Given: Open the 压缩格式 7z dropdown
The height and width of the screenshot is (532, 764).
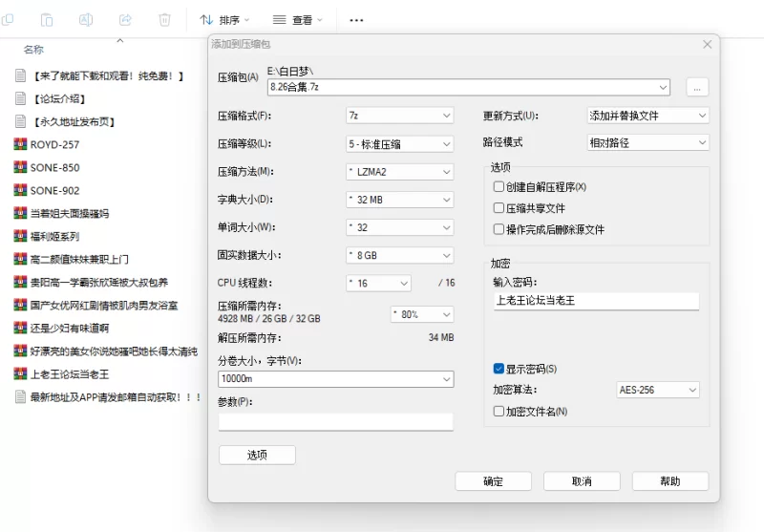Looking at the screenshot, I should 399,116.
